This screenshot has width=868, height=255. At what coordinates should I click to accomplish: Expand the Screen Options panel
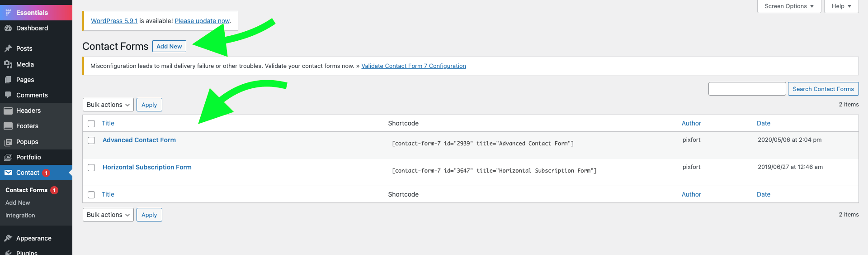coord(789,6)
